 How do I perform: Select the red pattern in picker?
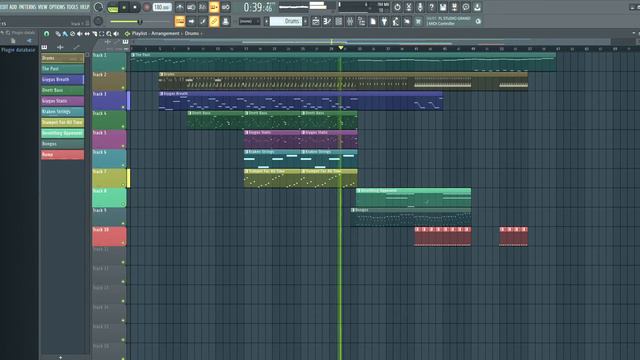62,154
